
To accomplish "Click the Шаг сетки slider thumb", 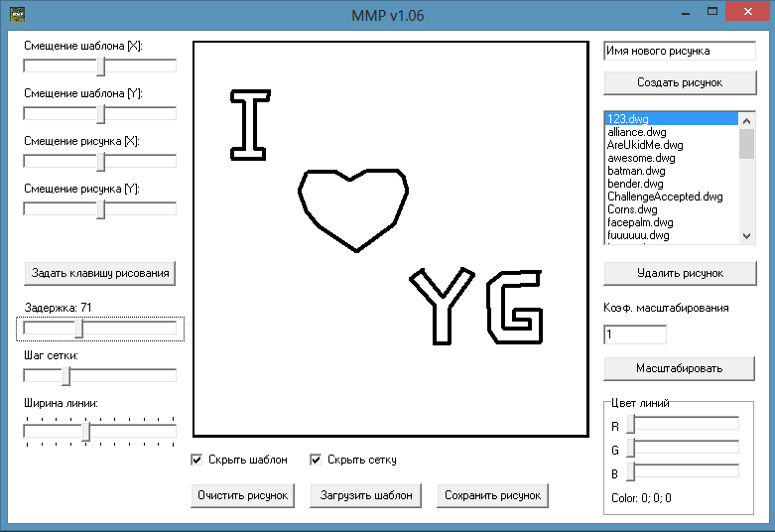I will tap(66, 376).
